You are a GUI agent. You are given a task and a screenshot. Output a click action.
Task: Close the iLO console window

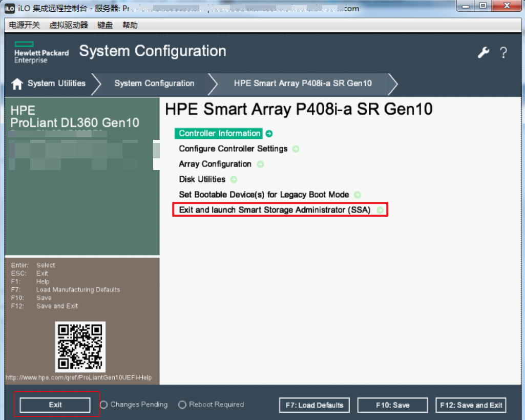pos(507,6)
